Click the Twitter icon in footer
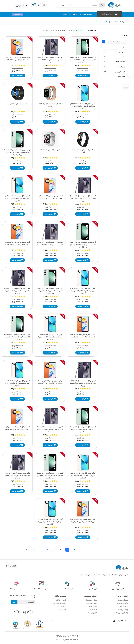134x644 pixels. (x=28, y=612)
